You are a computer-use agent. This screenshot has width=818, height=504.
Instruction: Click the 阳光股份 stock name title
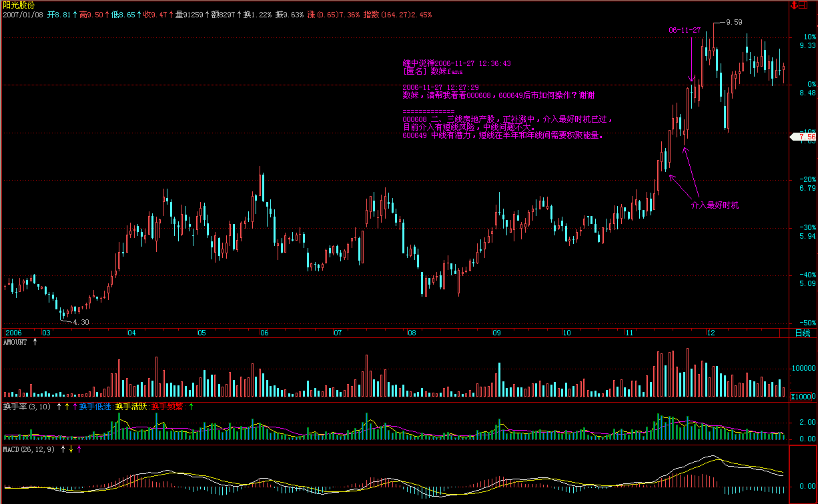(x=19, y=5)
